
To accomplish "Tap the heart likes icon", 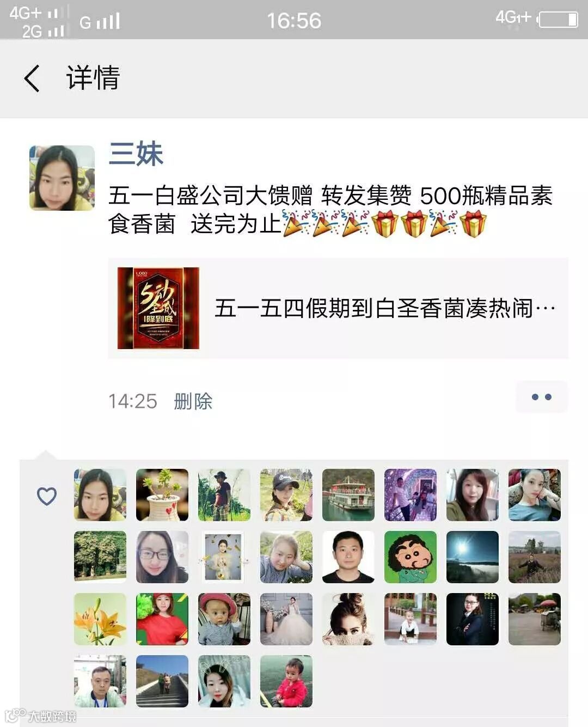I will point(47,496).
